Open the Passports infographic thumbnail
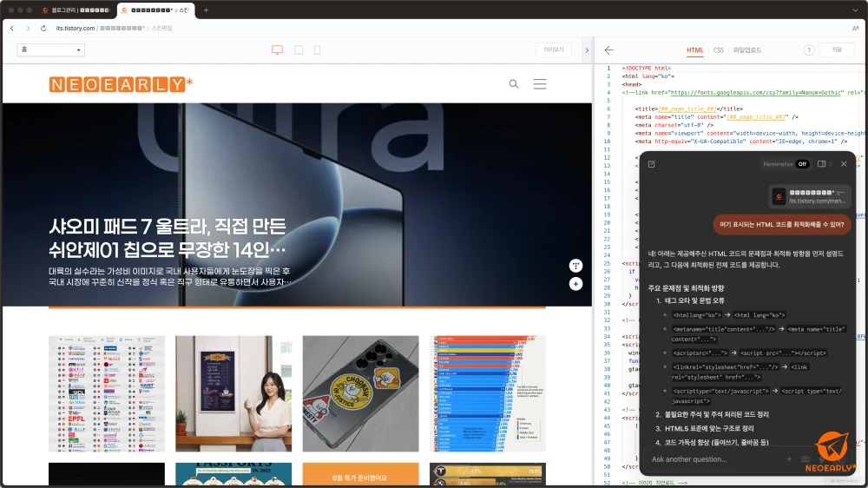Screen dimensions: 868x488 click(x=233, y=474)
